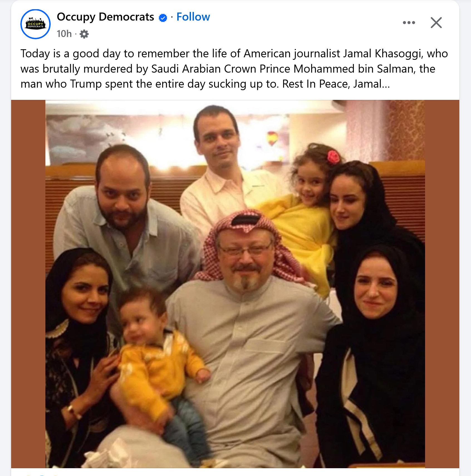Open the Occupy Democrats profile picture
This screenshot has width=471, height=476.
tap(35, 24)
